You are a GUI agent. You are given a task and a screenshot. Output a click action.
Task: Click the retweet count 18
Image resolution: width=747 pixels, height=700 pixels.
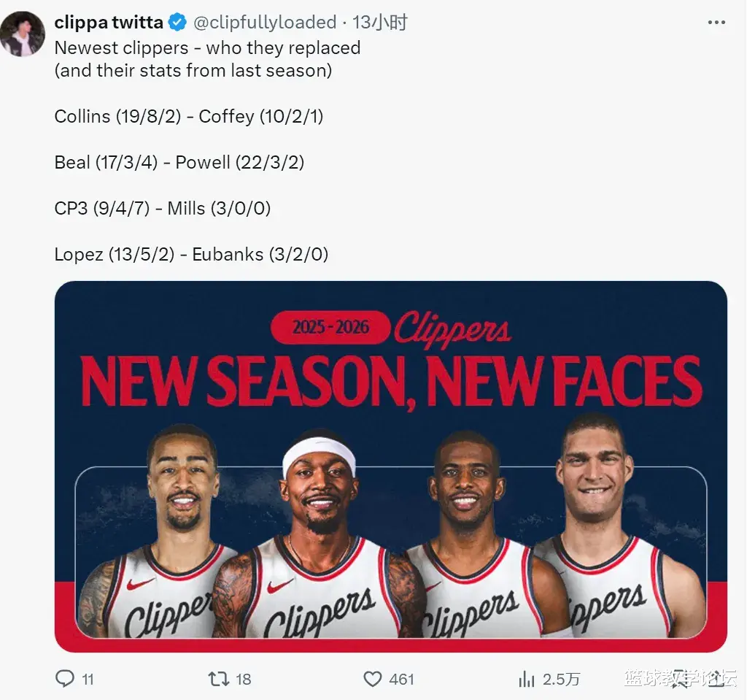[243, 680]
